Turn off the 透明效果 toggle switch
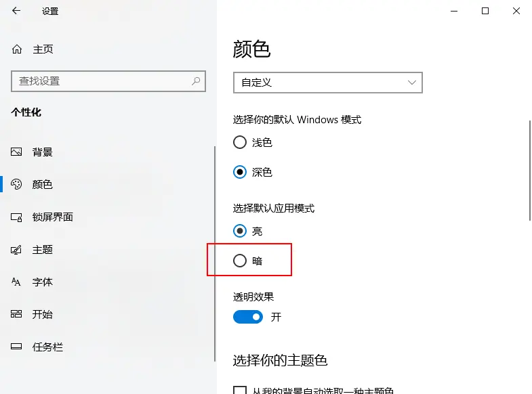 click(248, 317)
